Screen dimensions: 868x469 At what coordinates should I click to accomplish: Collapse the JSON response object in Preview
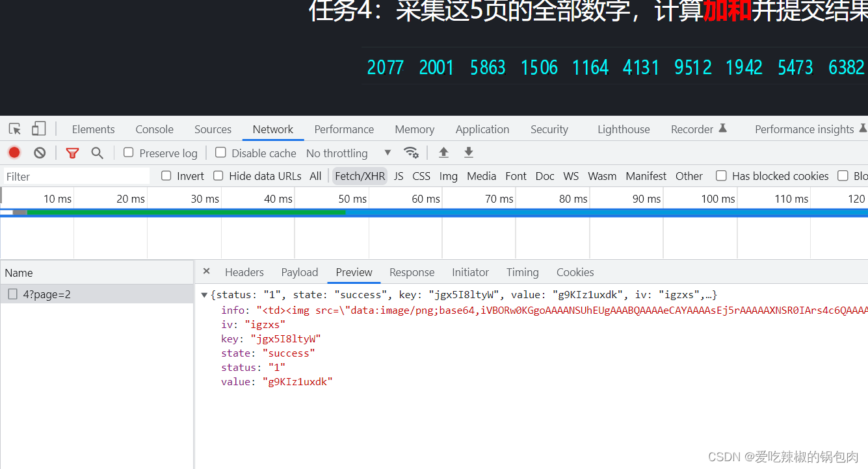(x=205, y=294)
